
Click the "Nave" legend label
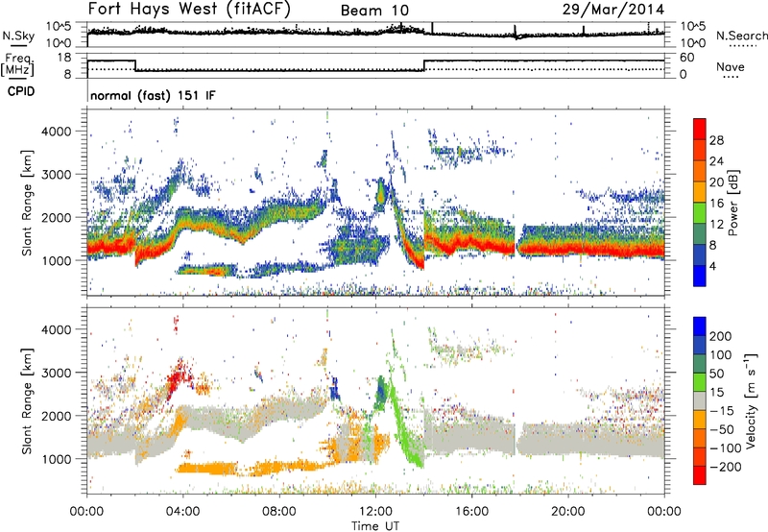click(730, 66)
